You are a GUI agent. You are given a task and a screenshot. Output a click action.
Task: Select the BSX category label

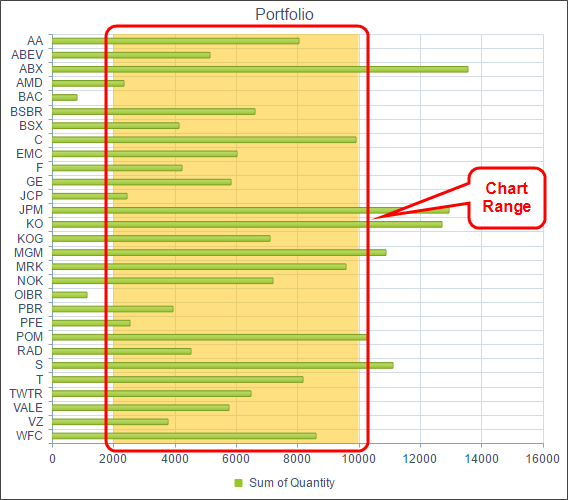pyautogui.click(x=31, y=126)
